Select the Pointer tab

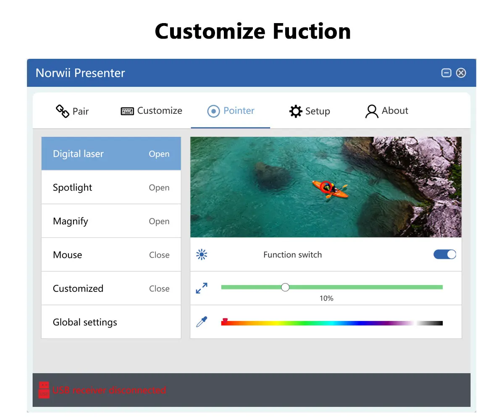pos(231,111)
